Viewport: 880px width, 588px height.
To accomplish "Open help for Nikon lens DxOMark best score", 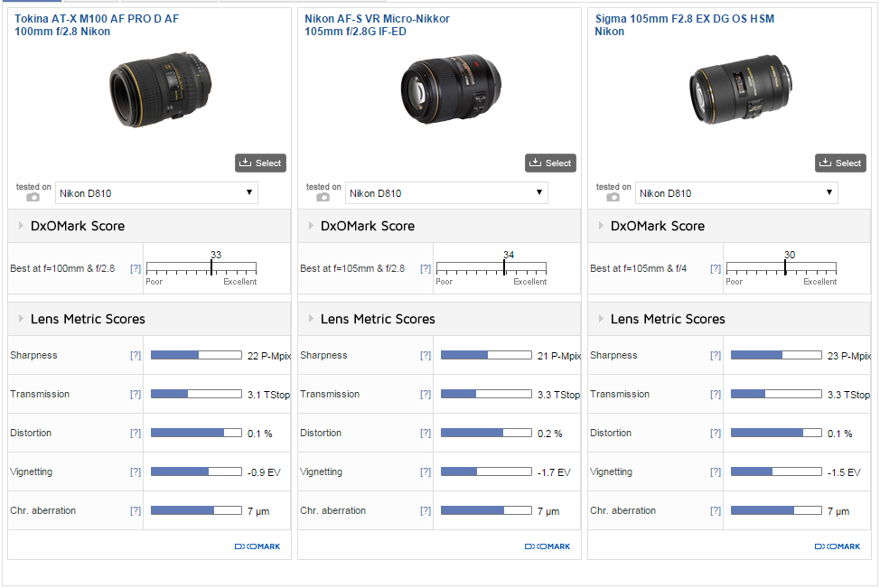I will coord(426,269).
